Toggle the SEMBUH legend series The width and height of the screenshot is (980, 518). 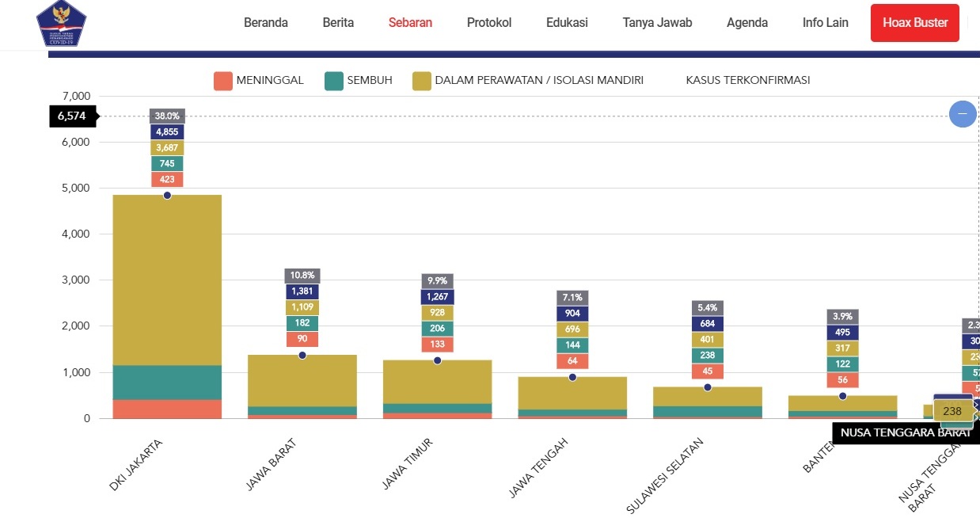point(359,81)
